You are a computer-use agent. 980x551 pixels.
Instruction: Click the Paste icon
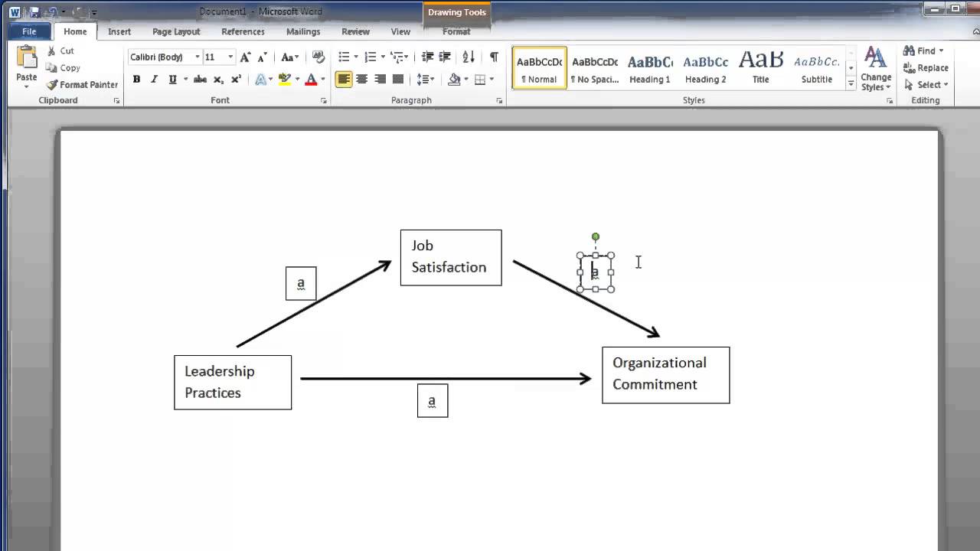(26, 59)
